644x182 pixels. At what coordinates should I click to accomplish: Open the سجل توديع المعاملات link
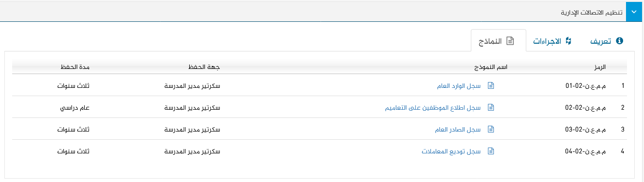451,151
